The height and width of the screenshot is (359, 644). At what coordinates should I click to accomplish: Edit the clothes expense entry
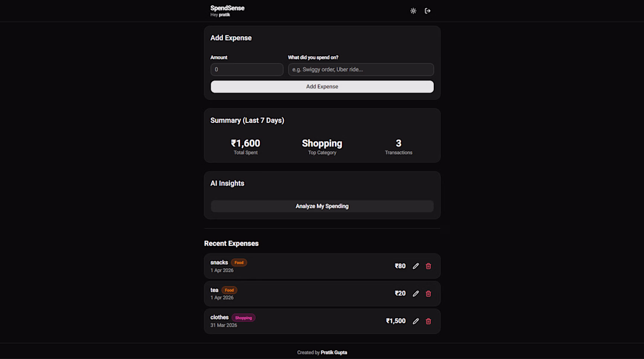pyautogui.click(x=416, y=321)
